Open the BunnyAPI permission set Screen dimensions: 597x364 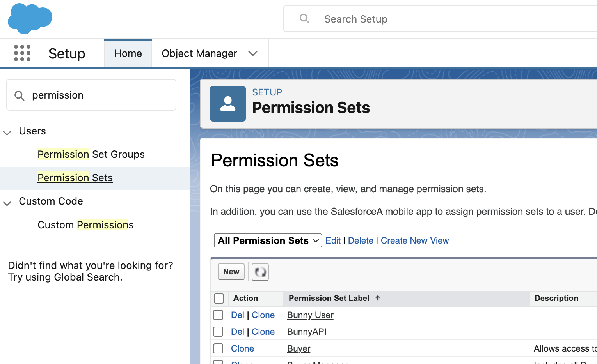point(307,332)
